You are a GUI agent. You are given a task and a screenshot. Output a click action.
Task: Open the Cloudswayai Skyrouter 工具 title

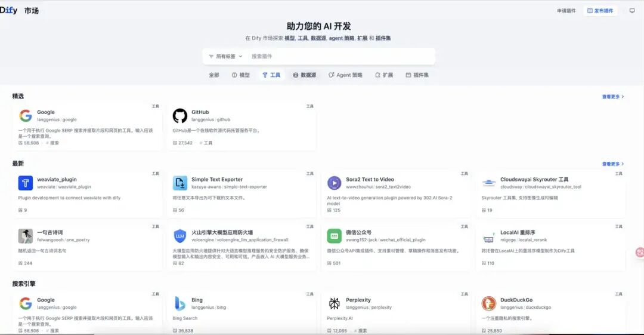534,179
